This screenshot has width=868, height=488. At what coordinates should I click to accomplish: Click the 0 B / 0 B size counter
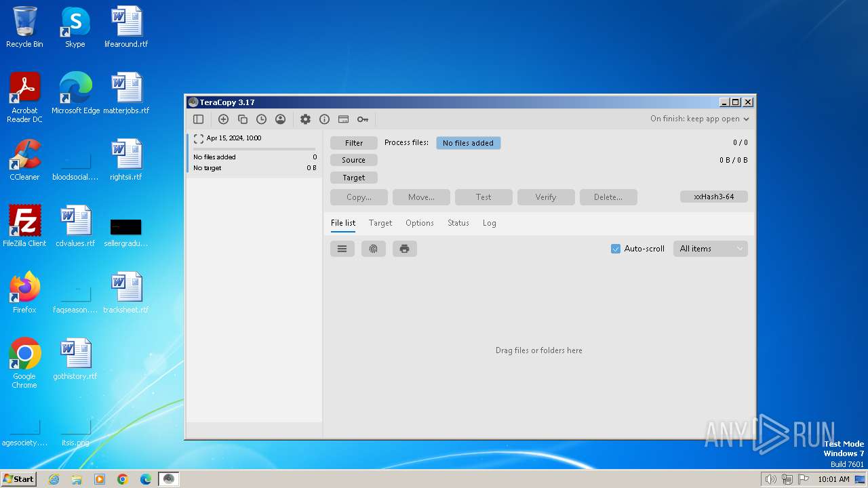[734, 161]
